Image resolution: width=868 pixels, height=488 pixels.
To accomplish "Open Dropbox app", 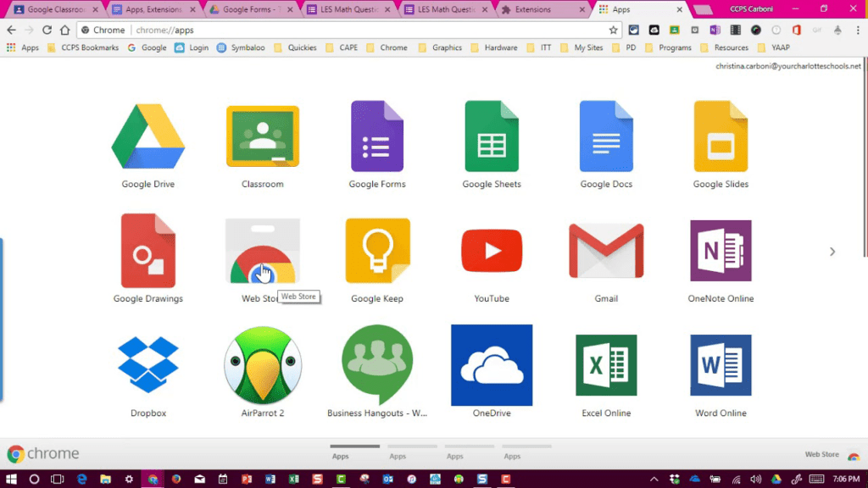I will point(148,364).
